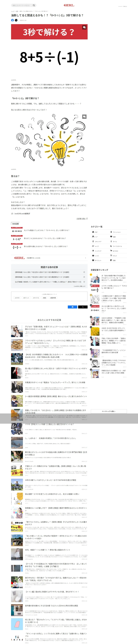Screen dimensions: 138x644
Task: Click the blue Facebook share button
Action: click(73, 307)
